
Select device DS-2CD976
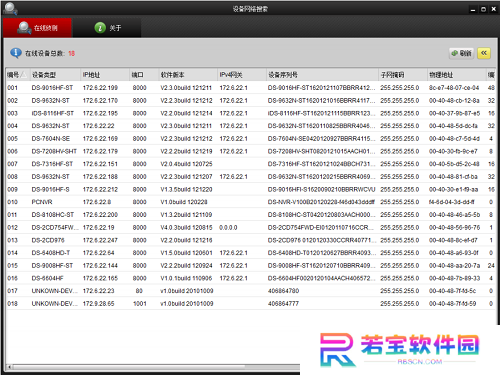(x=48, y=240)
